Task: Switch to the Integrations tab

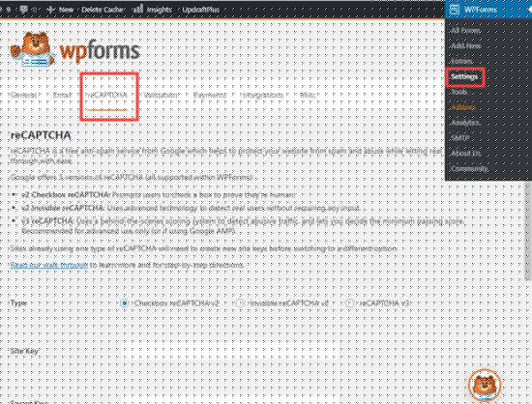Action: tap(263, 95)
